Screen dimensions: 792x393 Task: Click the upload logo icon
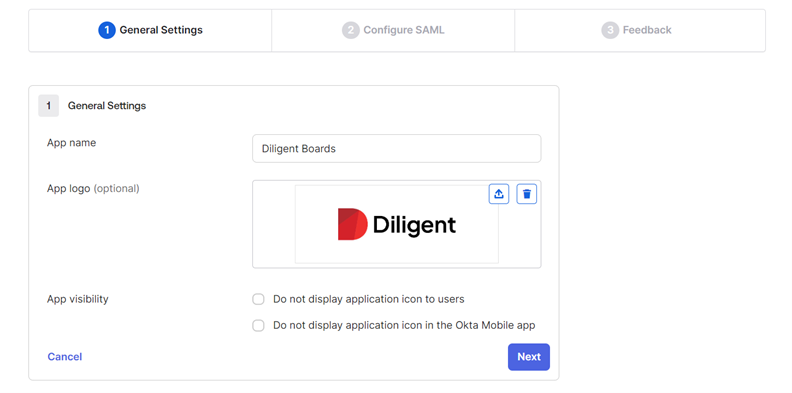499,194
